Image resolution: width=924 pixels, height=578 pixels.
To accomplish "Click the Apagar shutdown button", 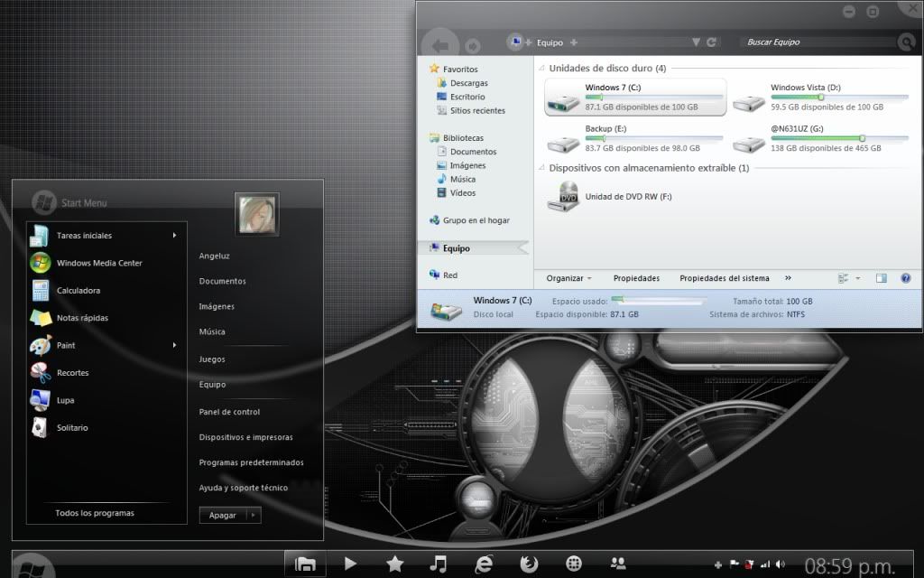I will tap(223, 515).
